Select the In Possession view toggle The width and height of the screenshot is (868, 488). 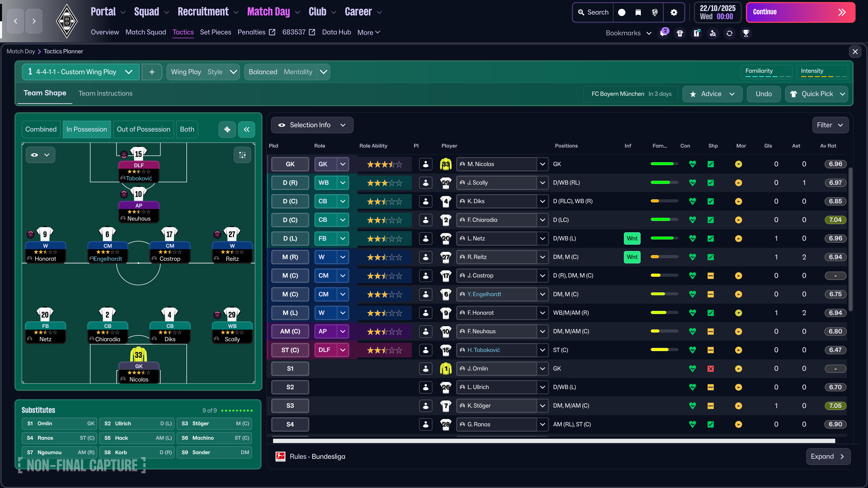pos(87,129)
